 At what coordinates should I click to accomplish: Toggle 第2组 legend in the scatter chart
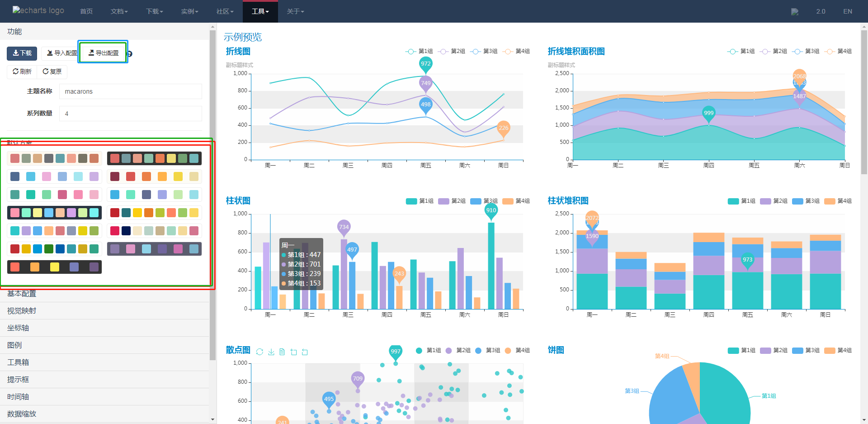[458, 350]
